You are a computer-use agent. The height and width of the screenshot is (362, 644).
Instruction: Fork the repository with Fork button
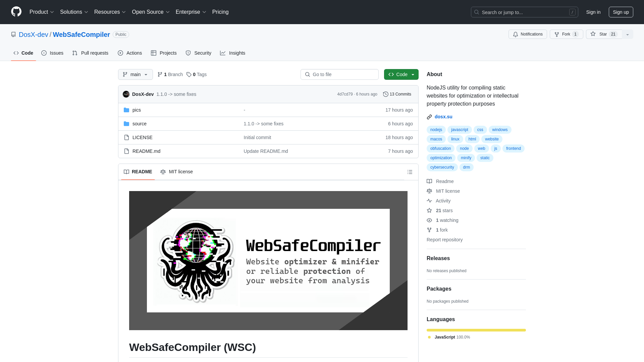click(567, 34)
